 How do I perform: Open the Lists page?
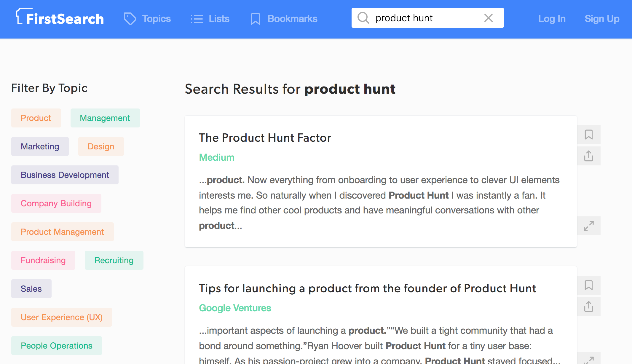coord(210,19)
